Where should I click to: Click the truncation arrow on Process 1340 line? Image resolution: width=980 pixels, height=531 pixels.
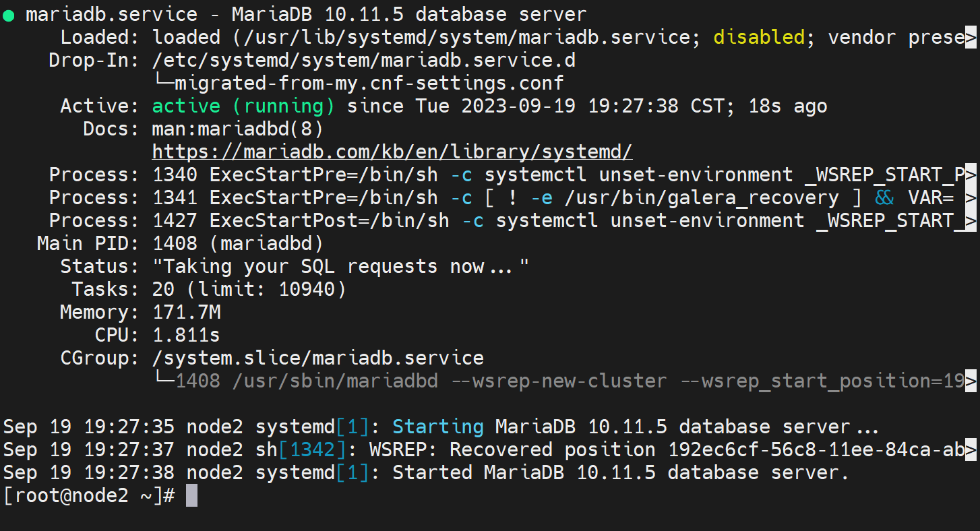coord(971,175)
